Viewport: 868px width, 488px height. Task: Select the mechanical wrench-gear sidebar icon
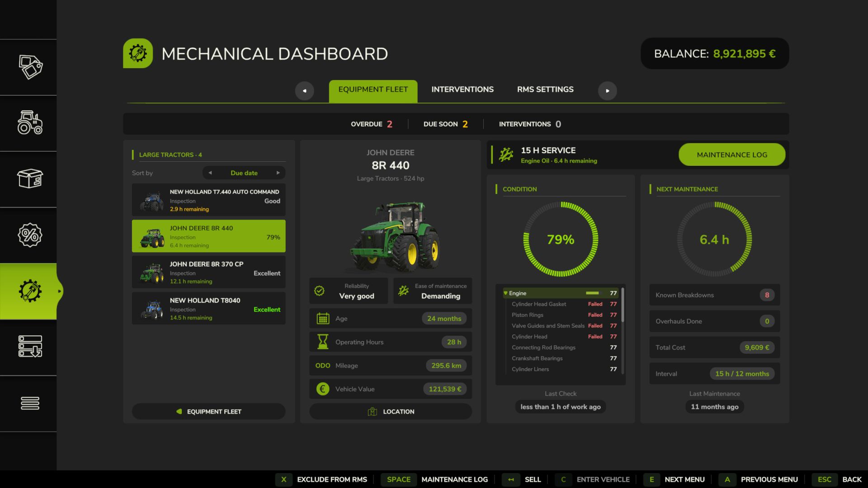[x=30, y=291]
